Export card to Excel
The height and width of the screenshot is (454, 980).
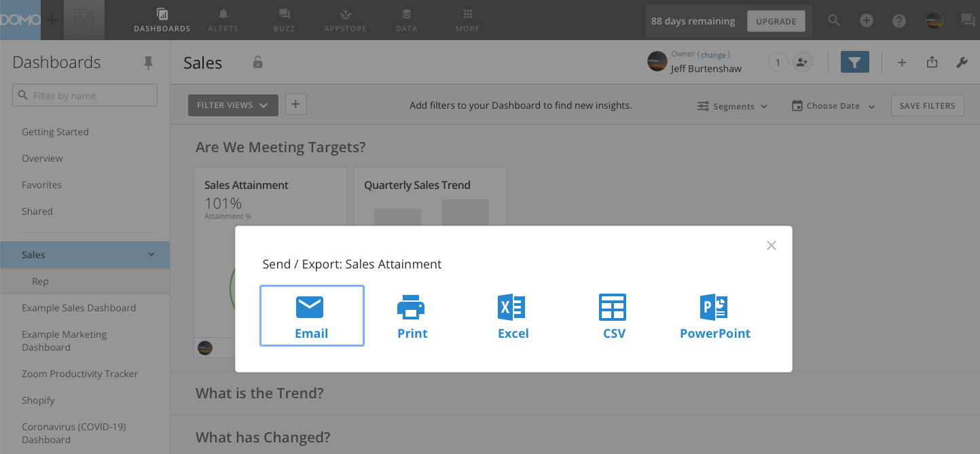[513, 316]
